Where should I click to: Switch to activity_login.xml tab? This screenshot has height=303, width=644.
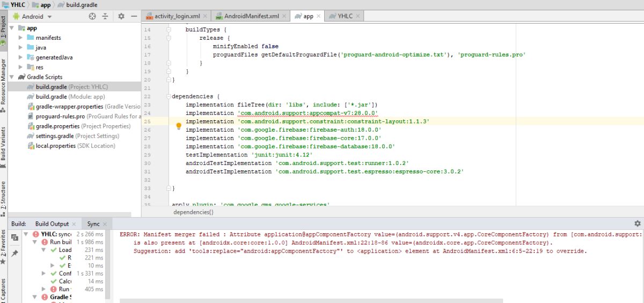[x=177, y=16]
